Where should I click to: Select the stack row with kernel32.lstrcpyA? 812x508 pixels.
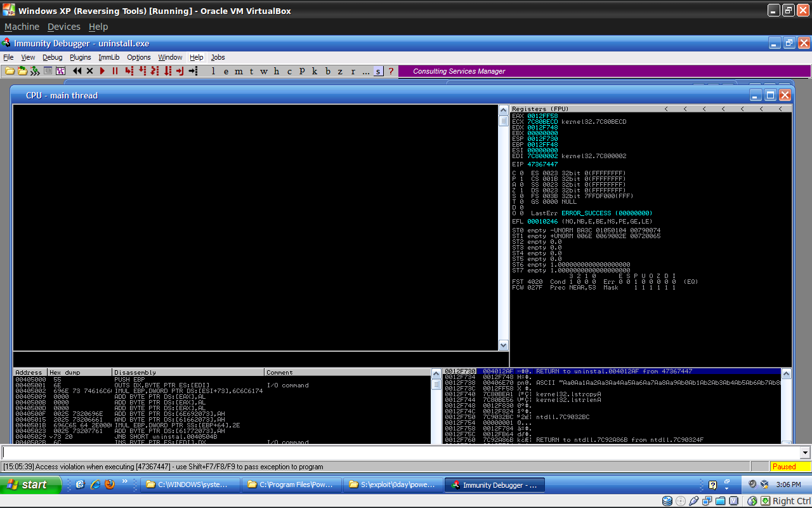click(x=612, y=394)
